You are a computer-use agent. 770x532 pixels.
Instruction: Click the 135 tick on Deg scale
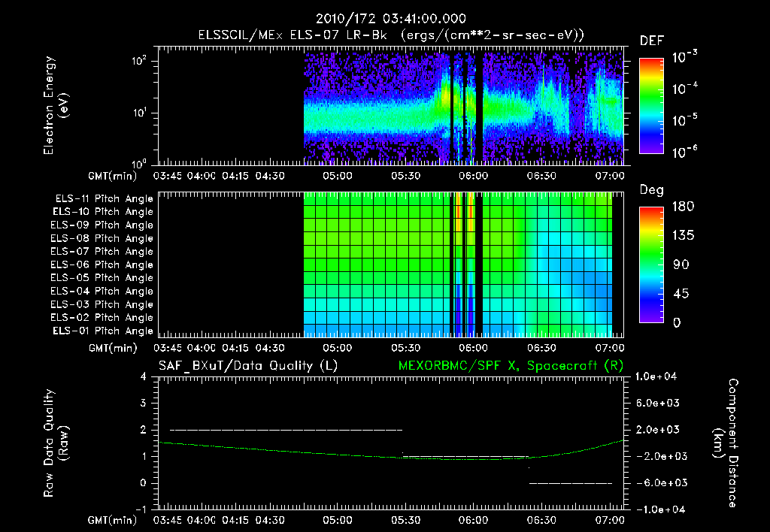tap(683, 236)
